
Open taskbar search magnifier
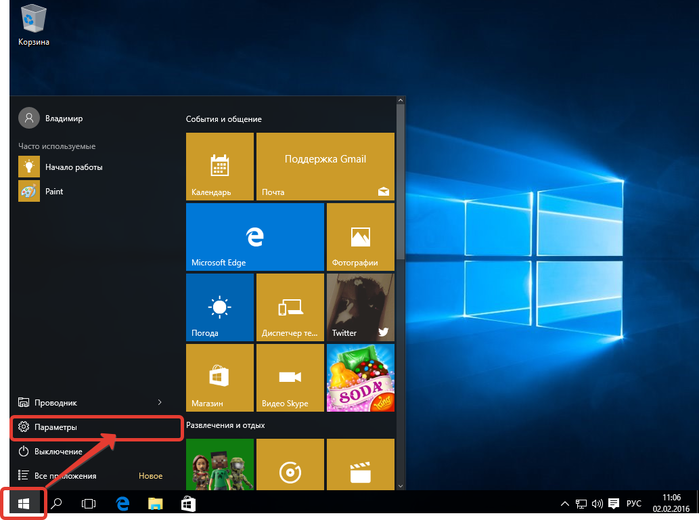56,504
